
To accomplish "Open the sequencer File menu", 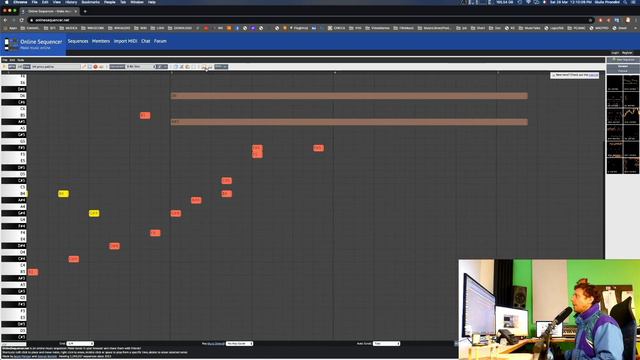I will point(4,60).
